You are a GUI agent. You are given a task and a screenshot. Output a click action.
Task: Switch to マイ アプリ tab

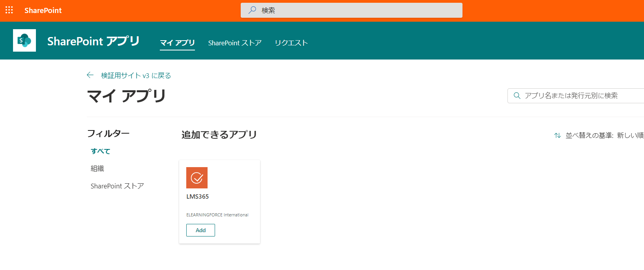click(x=177, y=43)
